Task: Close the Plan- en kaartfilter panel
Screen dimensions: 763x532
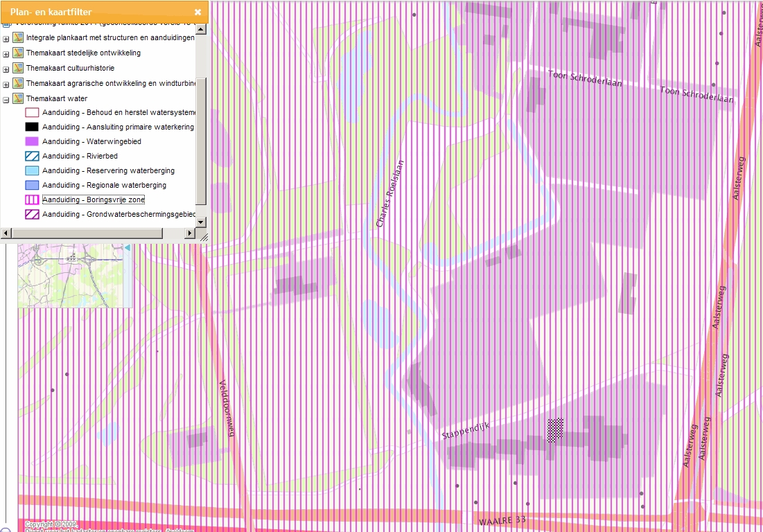Action: click(198, 12)
